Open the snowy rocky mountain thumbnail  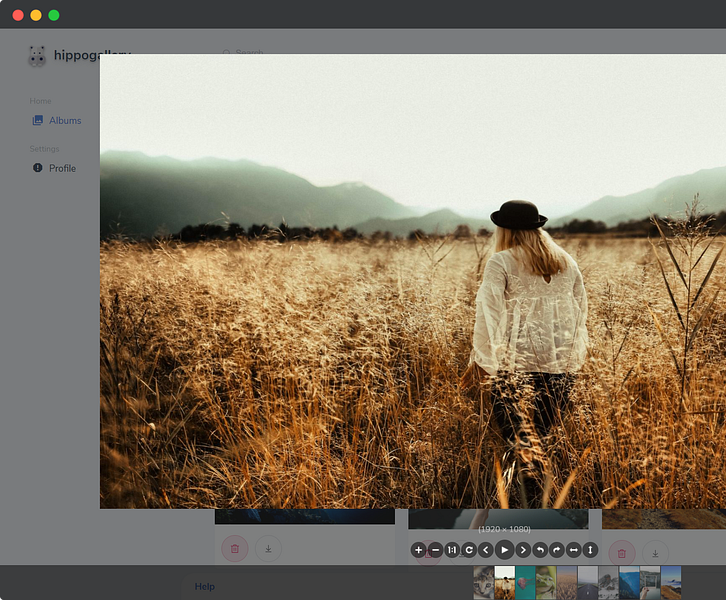coord(609,583)
